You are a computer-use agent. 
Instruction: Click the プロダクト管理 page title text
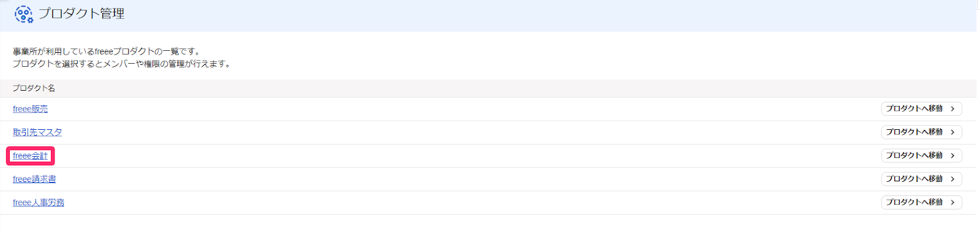[x=81, y=13]
